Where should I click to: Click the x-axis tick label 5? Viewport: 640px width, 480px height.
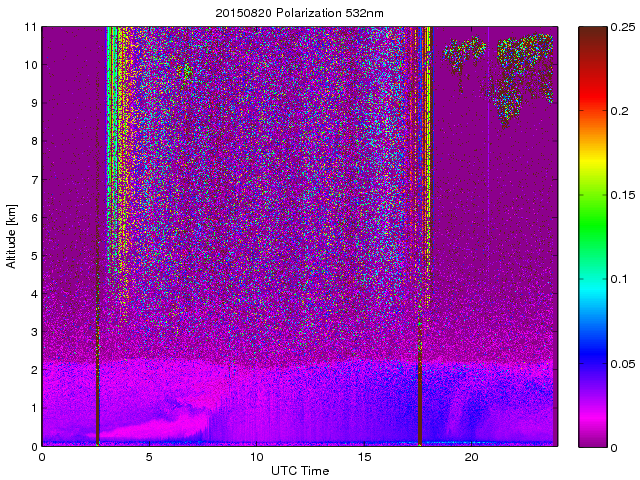coord(149,457)
